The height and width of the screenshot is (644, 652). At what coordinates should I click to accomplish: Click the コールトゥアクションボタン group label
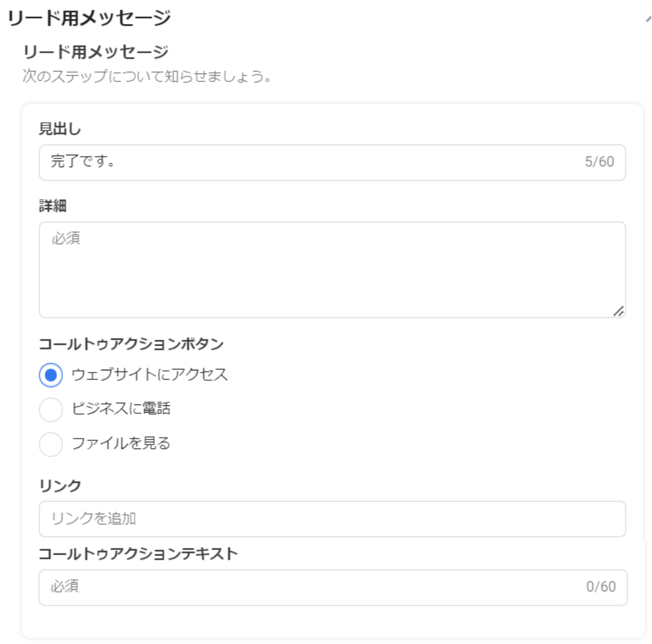click(x=131, y=344)
